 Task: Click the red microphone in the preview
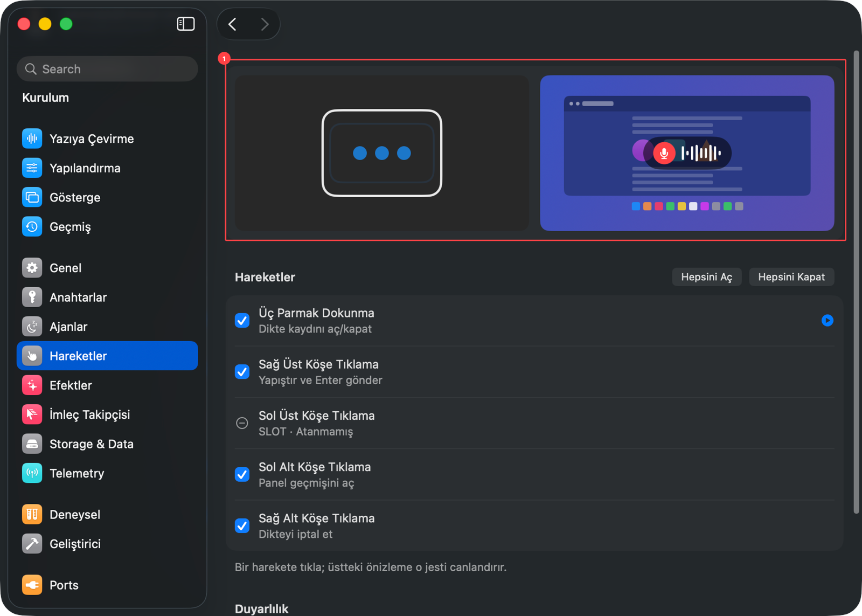pyautogui.click(x=664, y=153)
